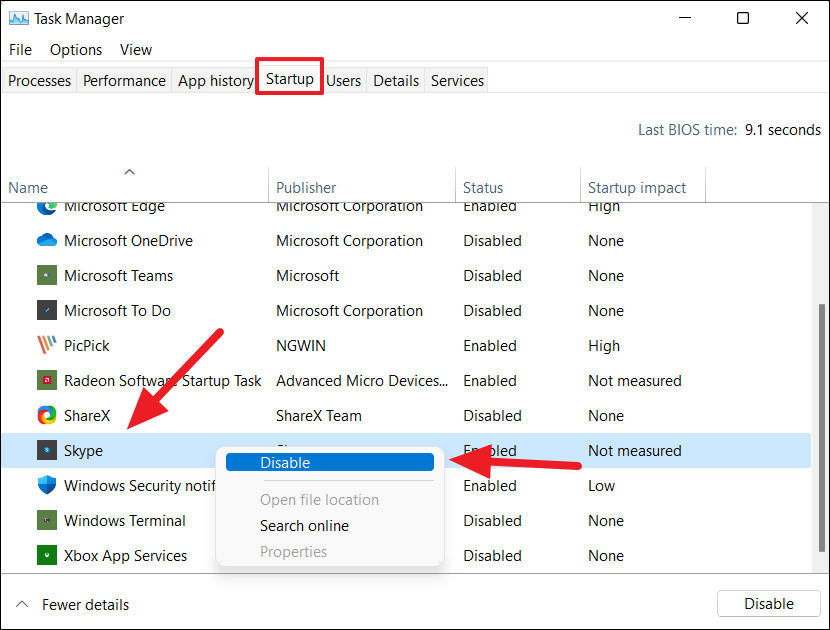
Task: Select the ShareX row name
Action: [87, 415]
